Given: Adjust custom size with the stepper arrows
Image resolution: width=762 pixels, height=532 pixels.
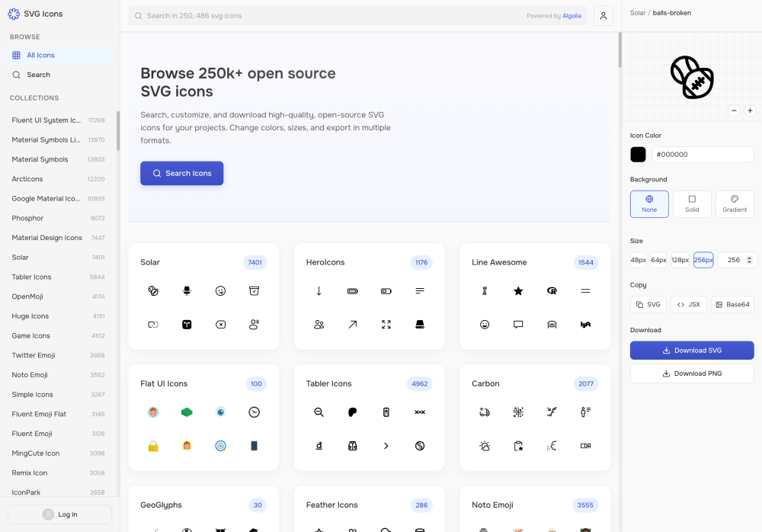Looking at the screenshot, I should (749, 260).
